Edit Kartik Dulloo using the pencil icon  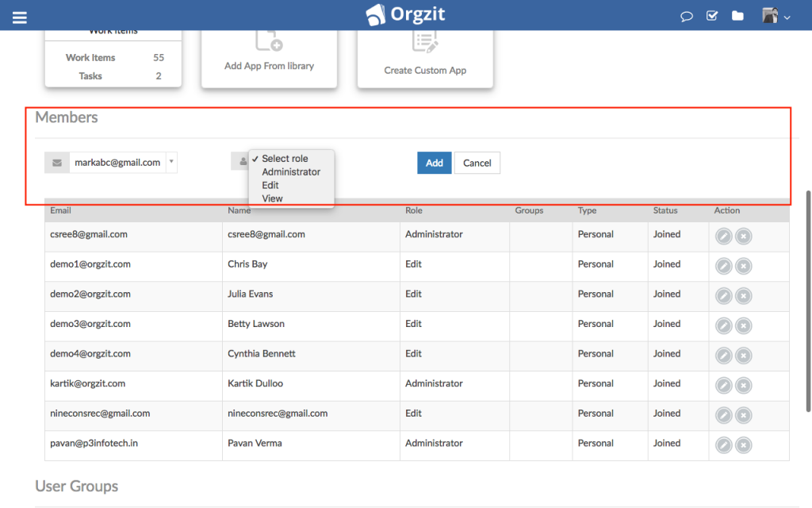pos(723,385)
